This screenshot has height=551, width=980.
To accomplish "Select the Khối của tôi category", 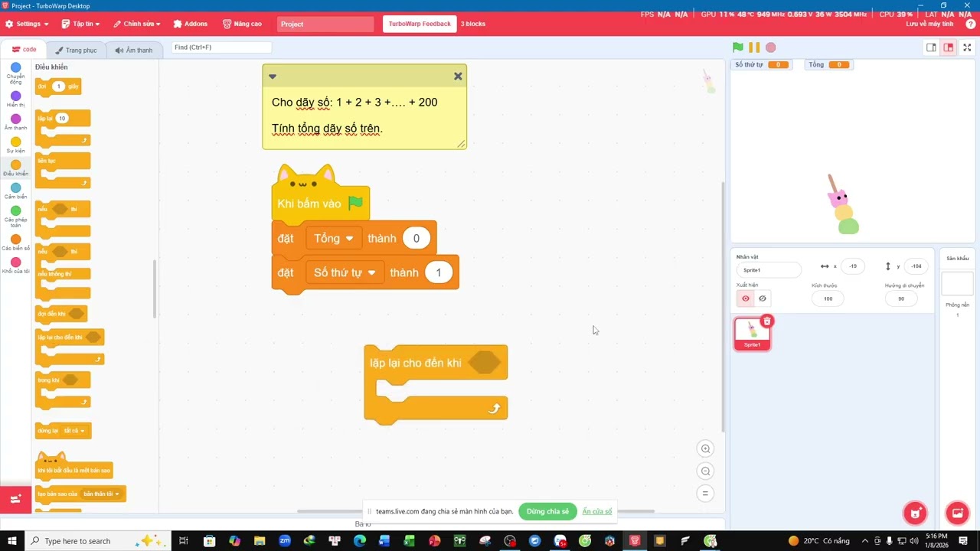I will (x=15, y=266).
